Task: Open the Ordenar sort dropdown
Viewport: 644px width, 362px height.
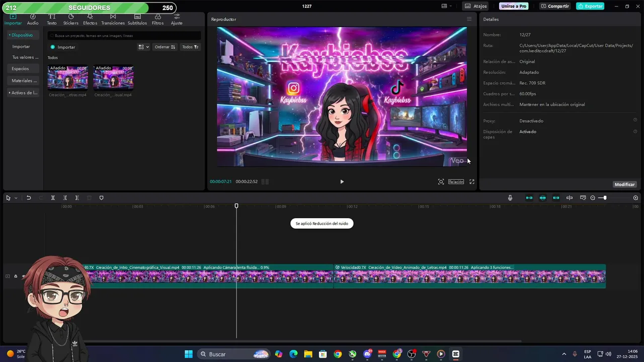Action: coord(165,47)
